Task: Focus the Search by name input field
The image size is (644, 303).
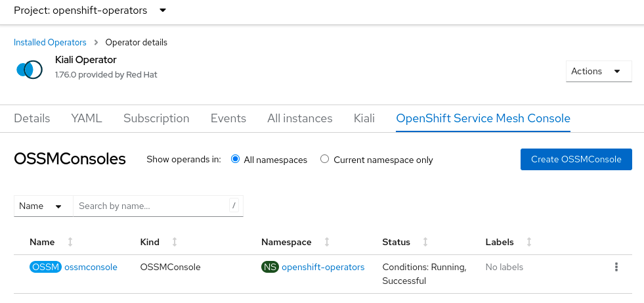Action: [x=151, y=206]
